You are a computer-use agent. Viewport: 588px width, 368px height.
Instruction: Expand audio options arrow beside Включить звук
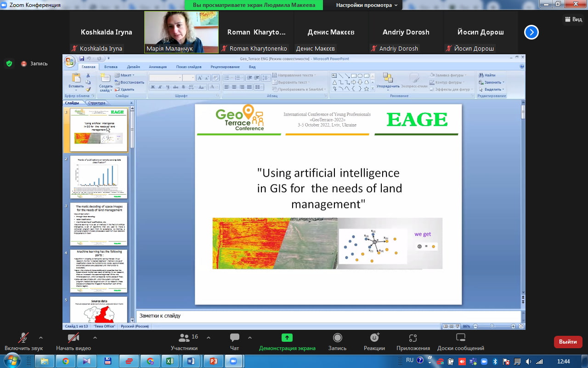coord(41,338)
